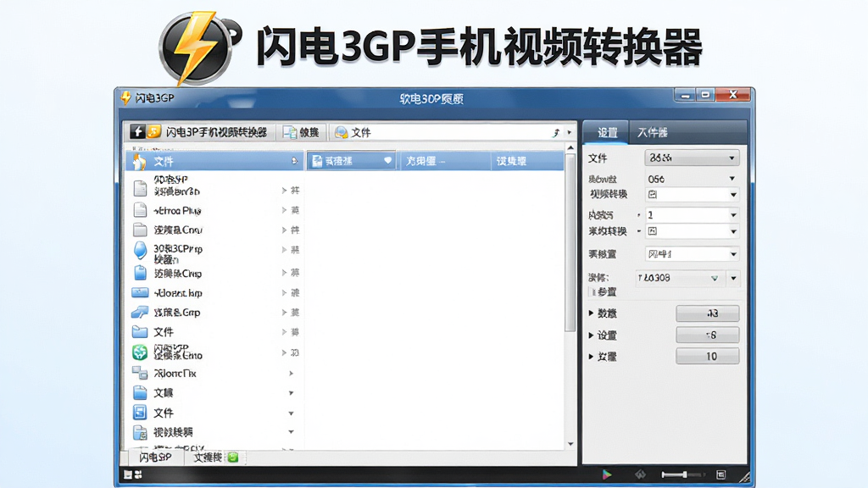The image size is (868, 488).
Task: Click the black f icon in the toolbar
Action: pyautogui.click(x=137, y=131)
